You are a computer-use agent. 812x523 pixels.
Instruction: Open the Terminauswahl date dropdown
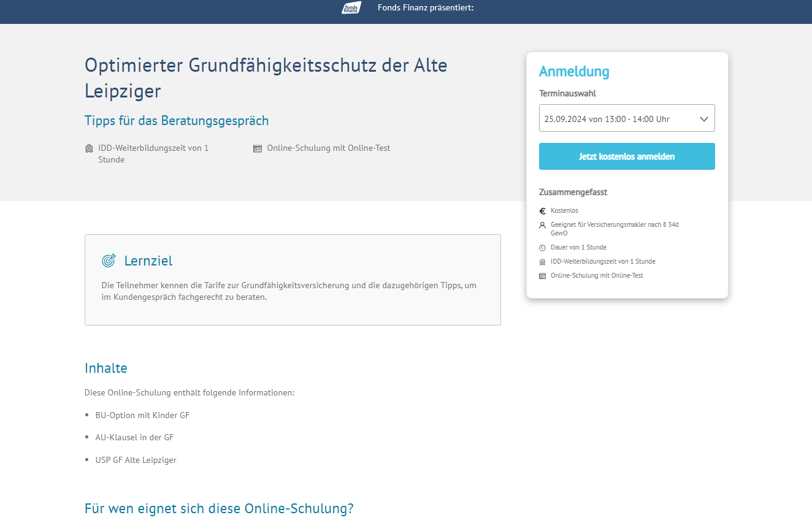(627, 118)
